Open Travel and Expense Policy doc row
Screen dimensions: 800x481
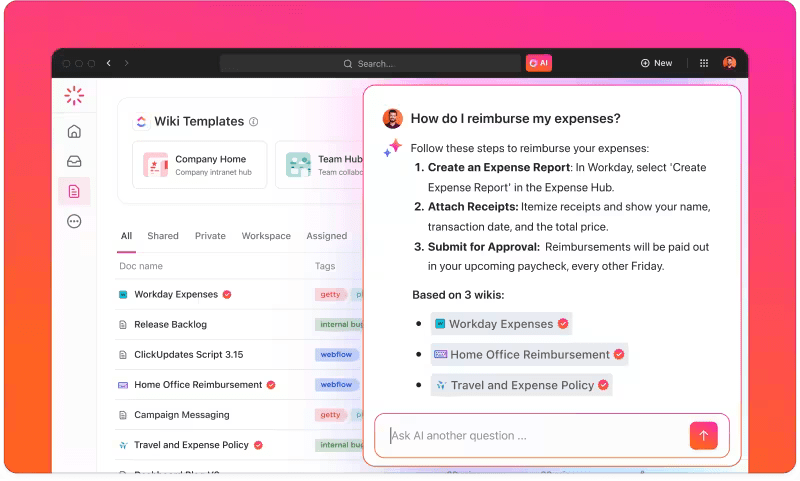239,445
